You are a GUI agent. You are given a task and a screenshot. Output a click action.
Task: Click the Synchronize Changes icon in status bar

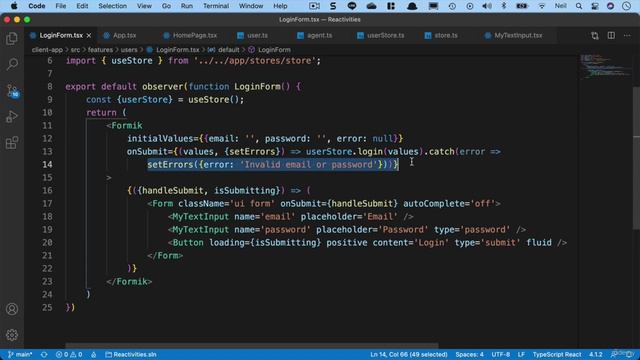point(44,354)
